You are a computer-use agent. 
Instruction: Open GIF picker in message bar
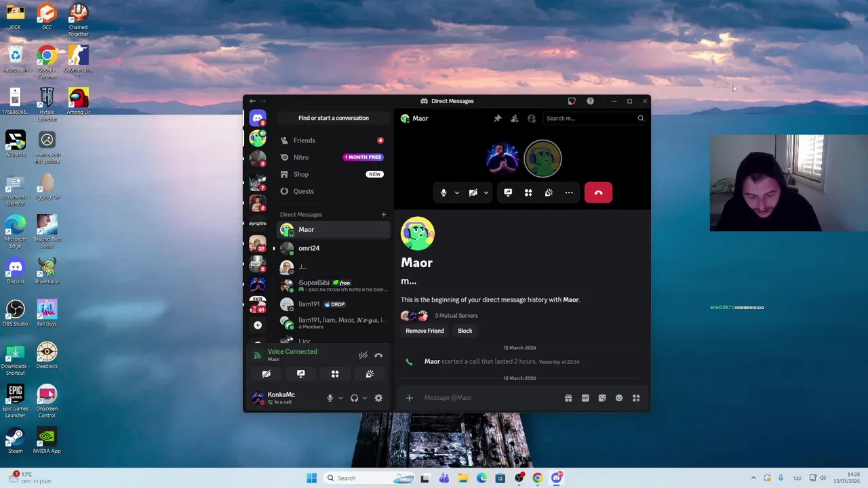tap(585, 399)
